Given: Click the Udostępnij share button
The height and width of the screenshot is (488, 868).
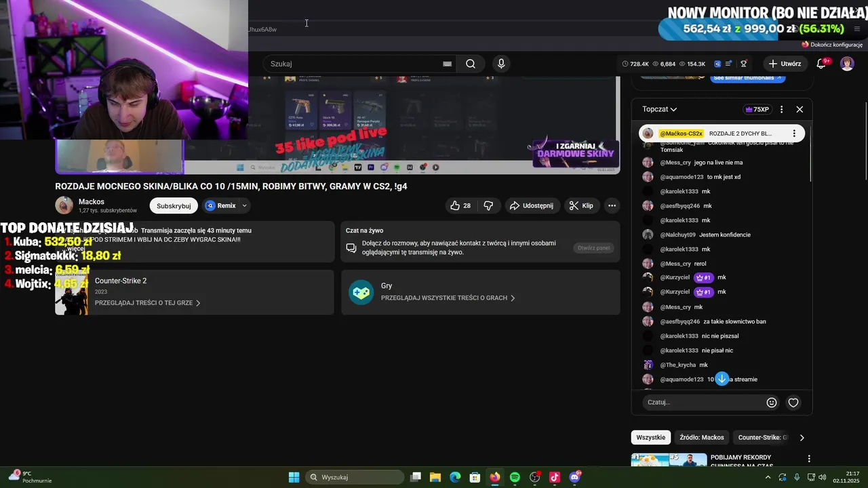Looking at the screenshot, I should tap(532, 205).
